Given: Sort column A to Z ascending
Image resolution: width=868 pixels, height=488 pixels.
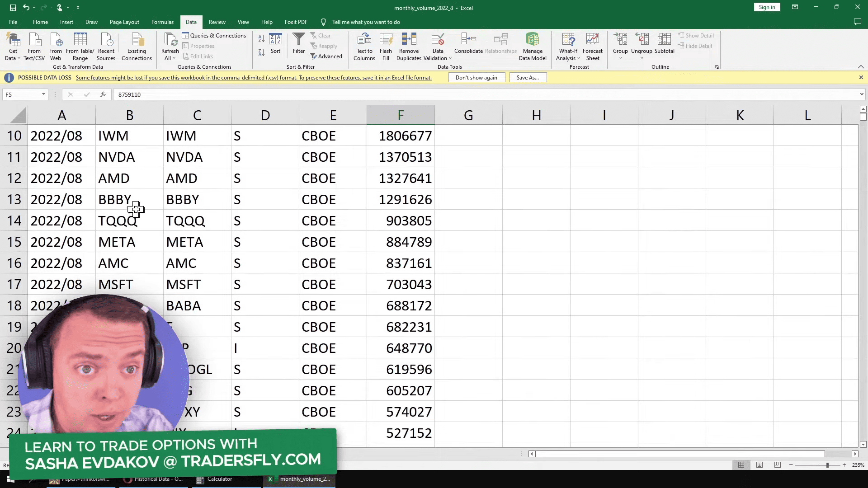Looking at the screenshot, I should point(261,39).
